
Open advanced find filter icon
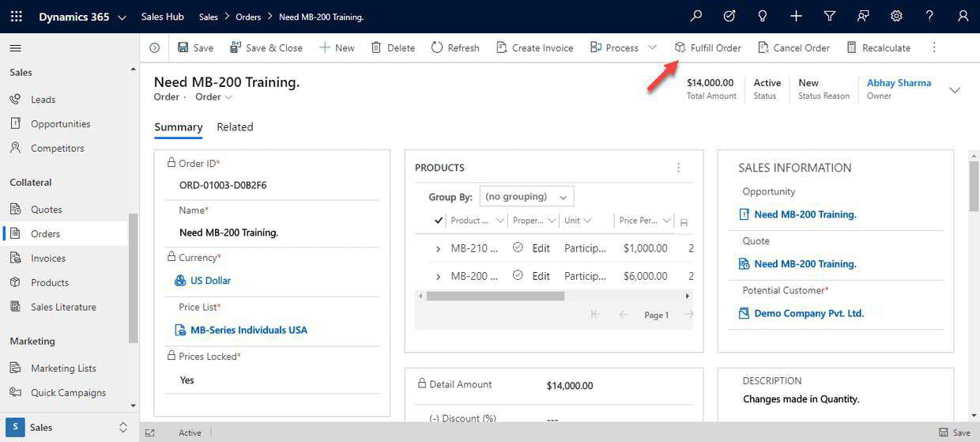coord(830,16)
